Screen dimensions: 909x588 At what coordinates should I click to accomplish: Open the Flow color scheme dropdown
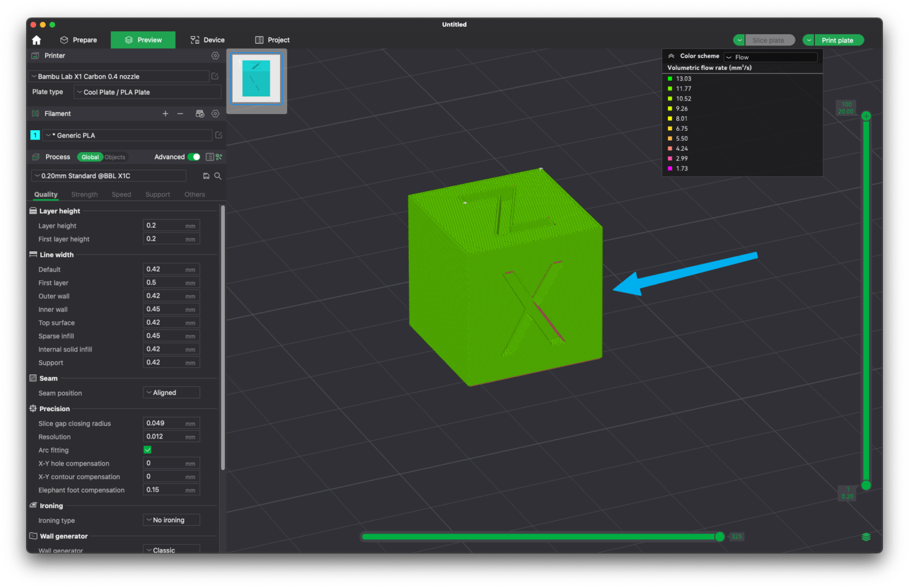[769, 57]
